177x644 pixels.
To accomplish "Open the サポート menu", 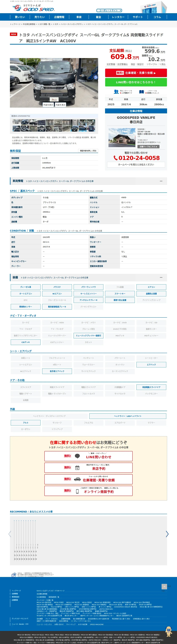I will (138, 17).
